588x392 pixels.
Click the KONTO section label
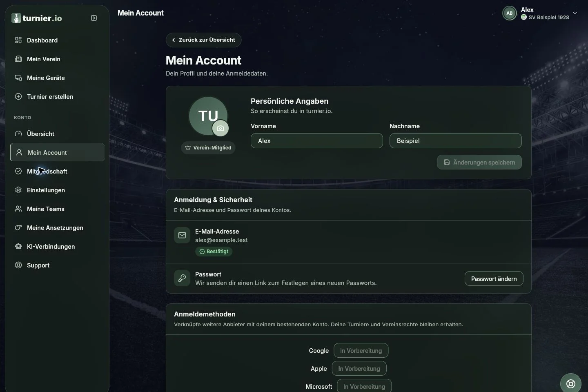click(22, 118)
